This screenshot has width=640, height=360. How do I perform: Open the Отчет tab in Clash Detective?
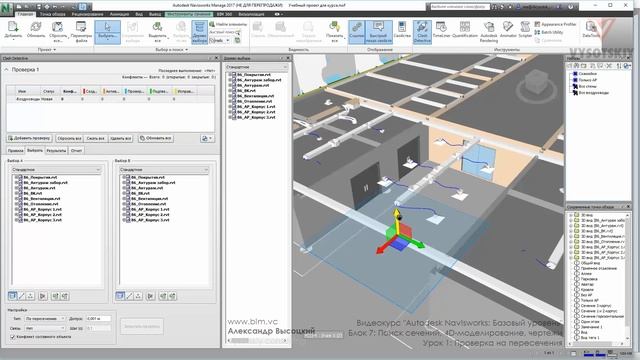click(76, 151)
